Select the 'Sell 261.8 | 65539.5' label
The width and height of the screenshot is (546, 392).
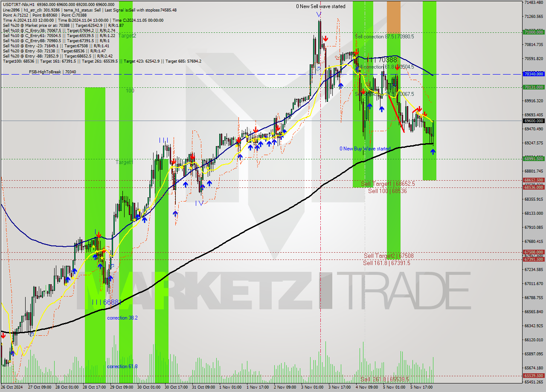tap(385, 379)
